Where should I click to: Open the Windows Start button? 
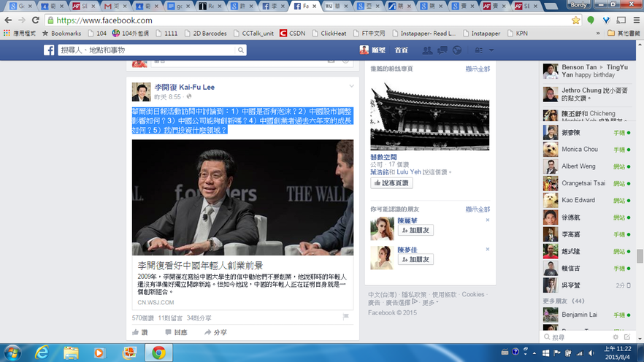[x=12, y=353]
